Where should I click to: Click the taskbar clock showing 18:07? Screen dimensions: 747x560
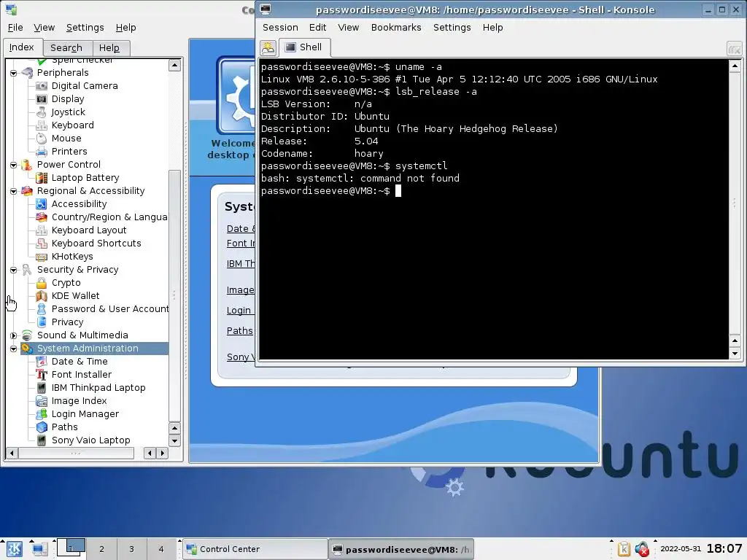[724, 548]
